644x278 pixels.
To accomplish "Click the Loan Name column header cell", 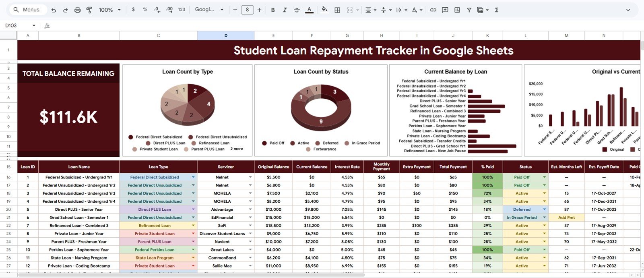I will tap(79, 167).
